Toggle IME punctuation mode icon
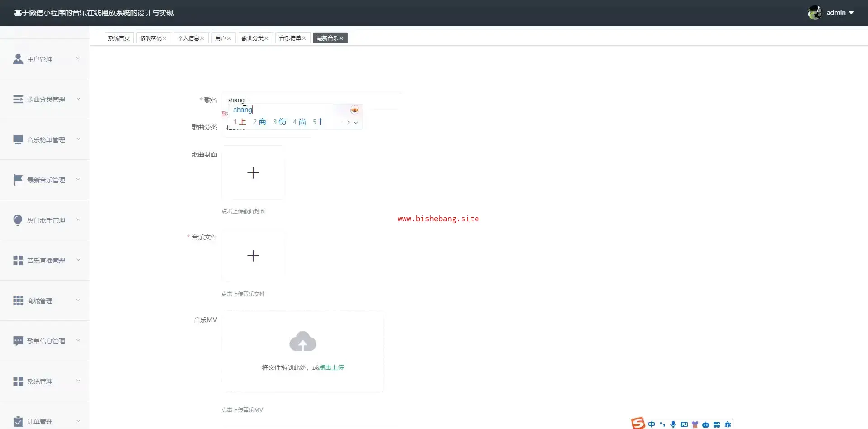 [x=662, y=424]
